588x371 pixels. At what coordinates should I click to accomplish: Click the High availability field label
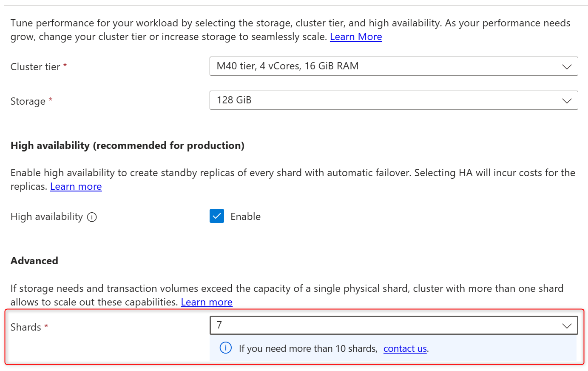[47, 217]
